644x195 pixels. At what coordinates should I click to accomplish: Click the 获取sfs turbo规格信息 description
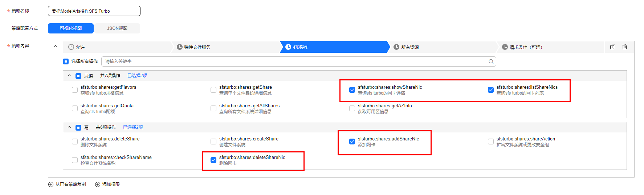(x=102, y=93)
